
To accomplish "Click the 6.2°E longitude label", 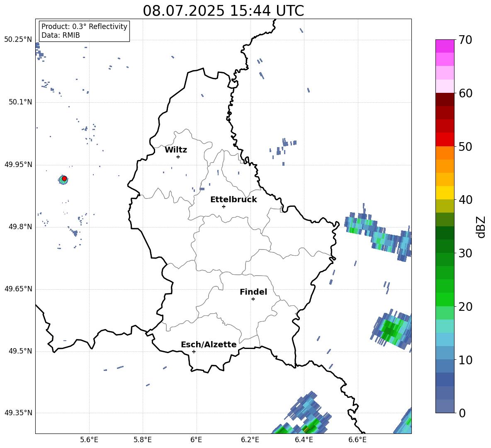I will pos(250,440).
